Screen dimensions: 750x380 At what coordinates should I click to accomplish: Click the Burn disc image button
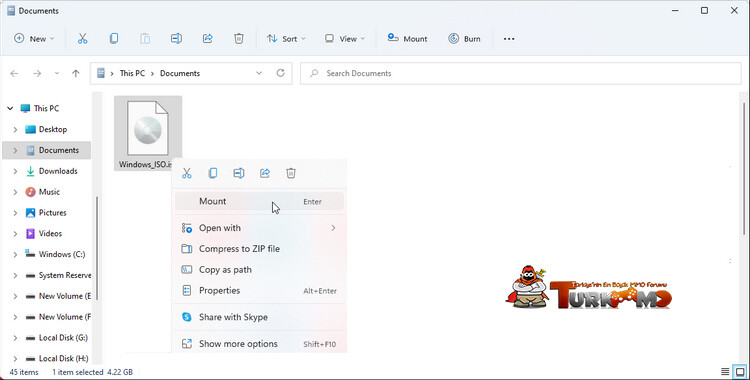[464, 39]
